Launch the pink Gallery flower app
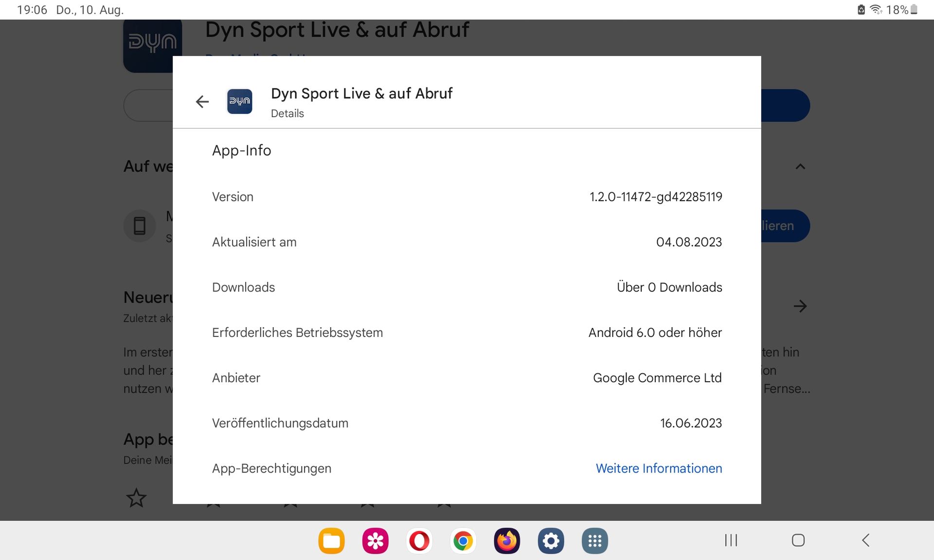This screenshot has width=934, height=560. (x=375, y=541)
